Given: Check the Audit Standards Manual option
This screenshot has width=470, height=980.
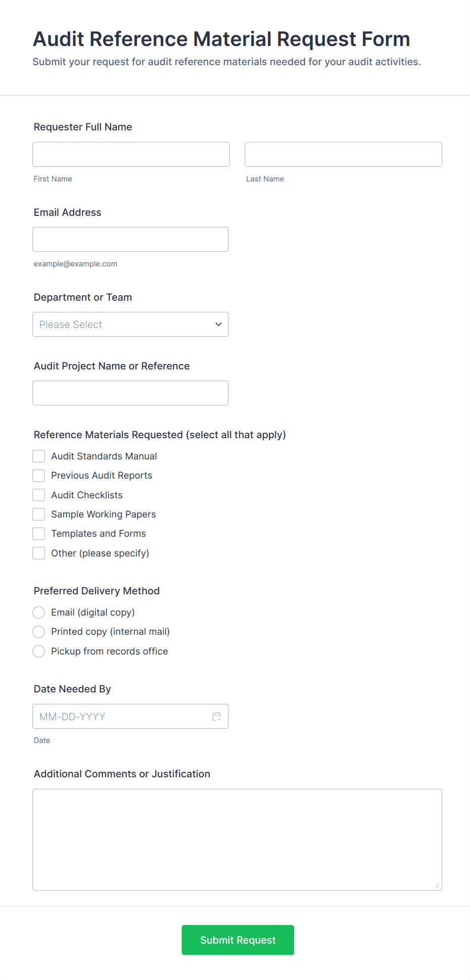Looking at the screenshot, I should click(x=38, y=456).
